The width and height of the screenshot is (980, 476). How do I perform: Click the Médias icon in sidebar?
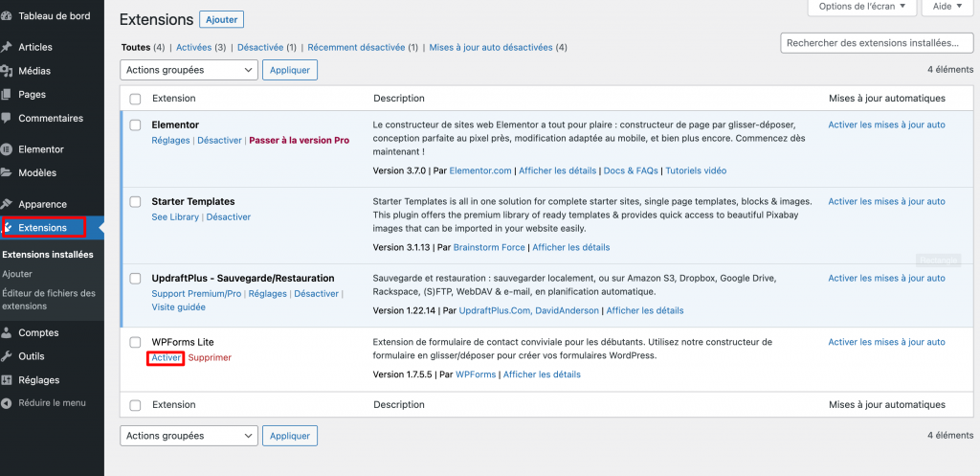(7, 71)
